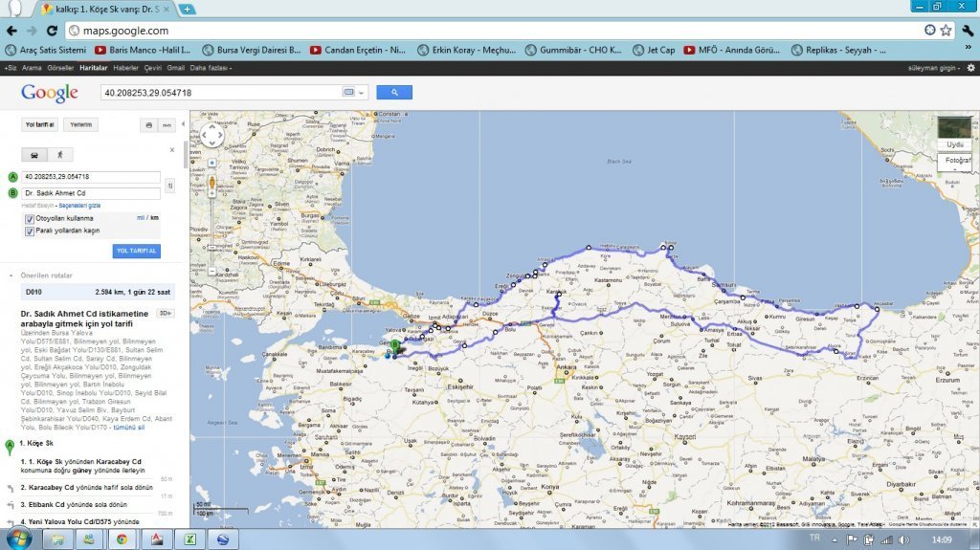Image resolution: width=980 pixels, height=550 pixels.
Task: Open 'Daha fazlası' dropdown menu
Action: [209, 69]
